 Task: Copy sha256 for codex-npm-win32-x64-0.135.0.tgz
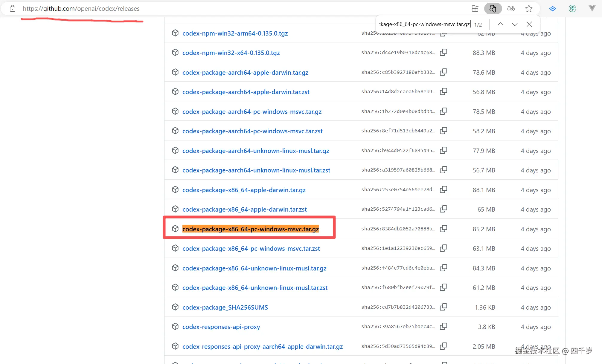coord(444,52)
